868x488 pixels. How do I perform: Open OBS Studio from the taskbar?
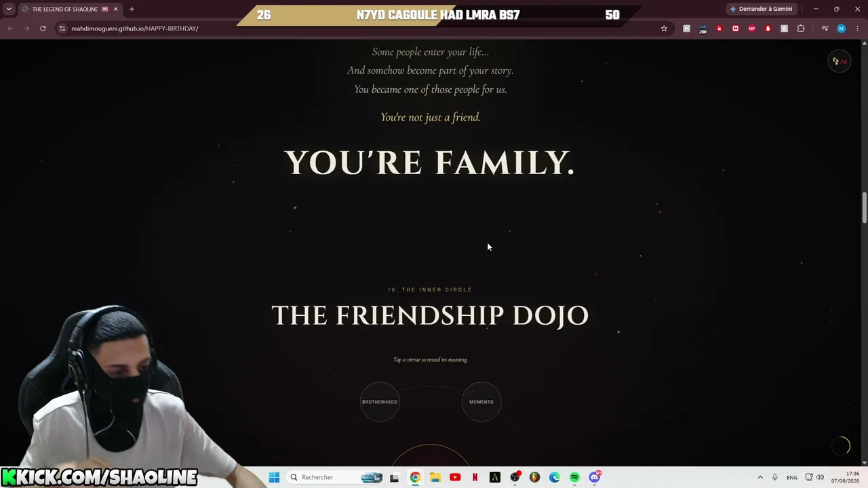click(515, 477)
